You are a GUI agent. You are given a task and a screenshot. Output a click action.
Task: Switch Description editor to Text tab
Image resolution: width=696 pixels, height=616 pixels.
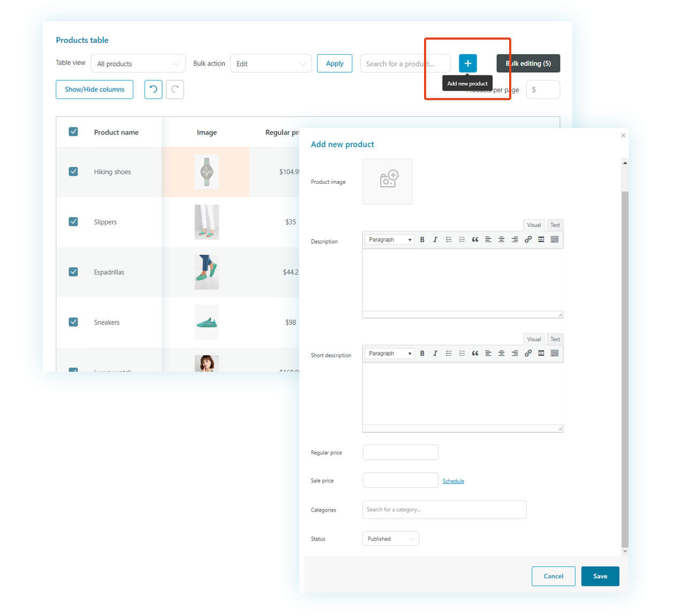pyautogui.click(x=555, y=225)
